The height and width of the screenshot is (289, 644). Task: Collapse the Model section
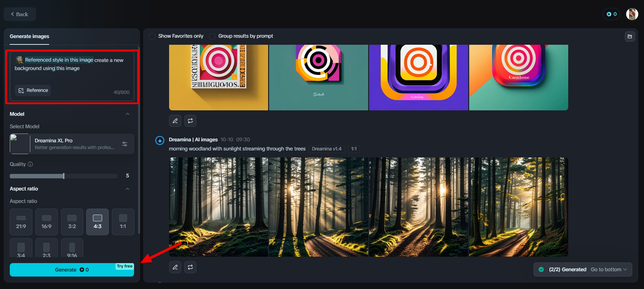pos(127,114)
